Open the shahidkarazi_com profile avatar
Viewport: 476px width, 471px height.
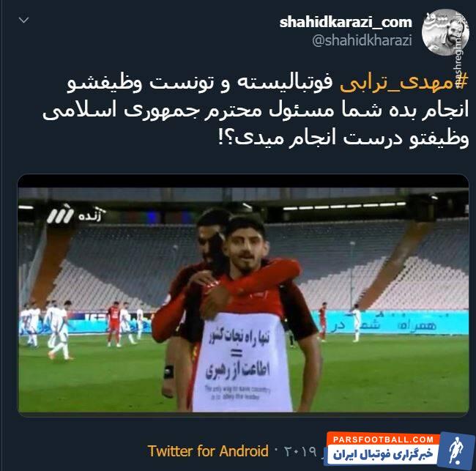(x=445, y=32)
